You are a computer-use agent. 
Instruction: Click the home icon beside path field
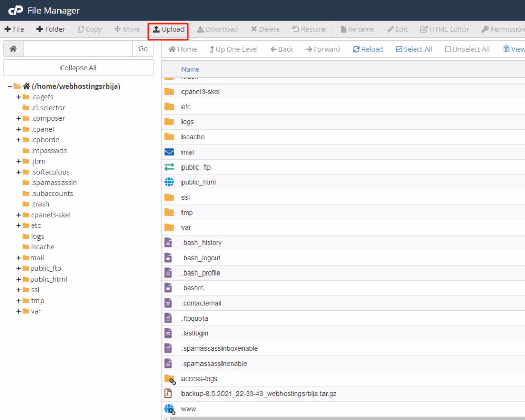point(13,49)
